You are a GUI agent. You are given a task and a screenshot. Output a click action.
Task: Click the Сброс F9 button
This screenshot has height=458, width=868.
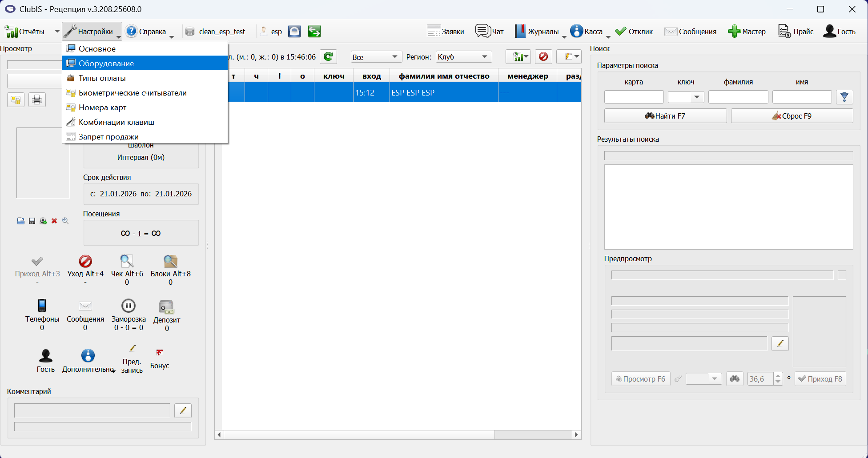pyautogui.click(x=792, y=116)
